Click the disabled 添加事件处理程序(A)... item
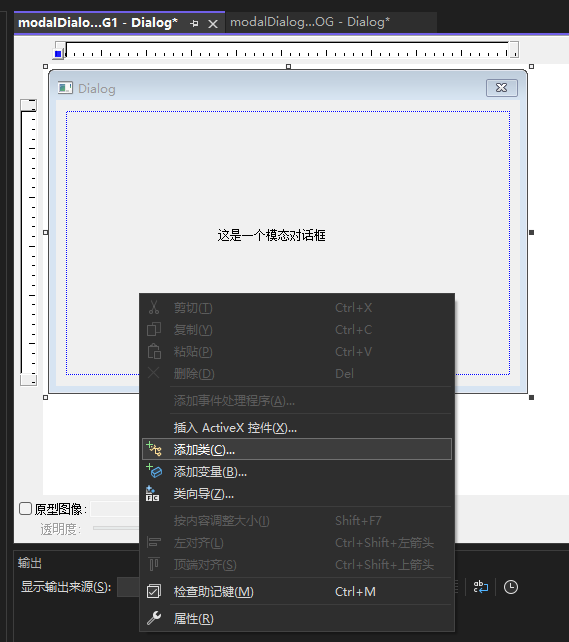Image resolution: width=569 pixels, height=642 pixels. [x=297, y=400]
